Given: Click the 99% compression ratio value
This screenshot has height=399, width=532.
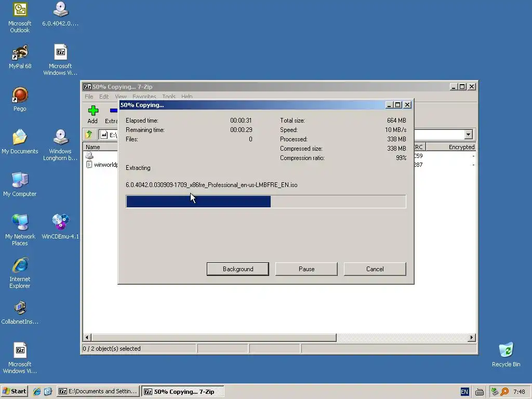Looking at the screenshot, I should click(401, 158).
